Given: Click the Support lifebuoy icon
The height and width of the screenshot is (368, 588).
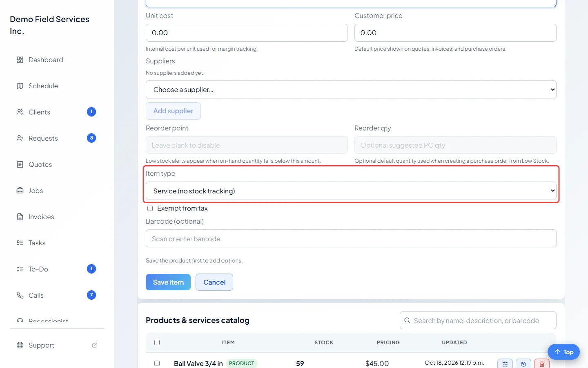Looking at the screenshot, I should (x=20, y=345).
